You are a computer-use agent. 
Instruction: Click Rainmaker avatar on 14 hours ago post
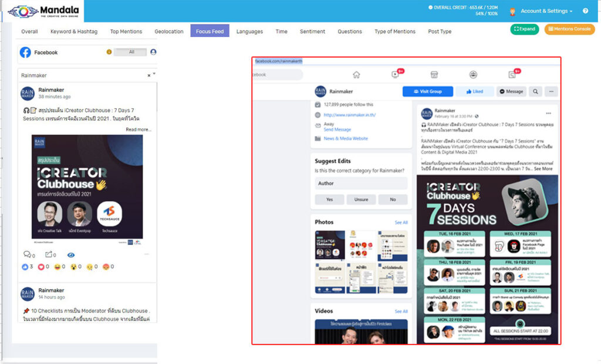(x=27, y=294)
